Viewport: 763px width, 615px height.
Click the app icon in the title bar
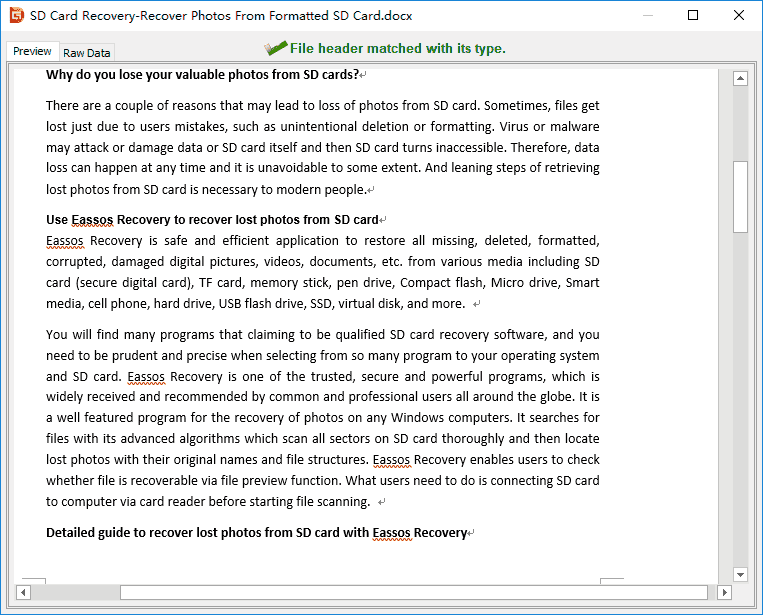[x=16, y=15]
